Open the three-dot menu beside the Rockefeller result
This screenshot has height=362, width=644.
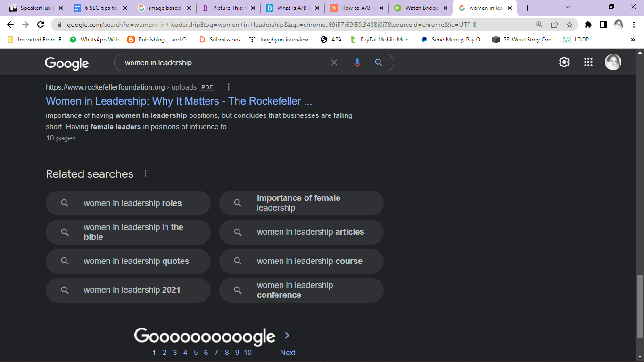tap(228, 87)
